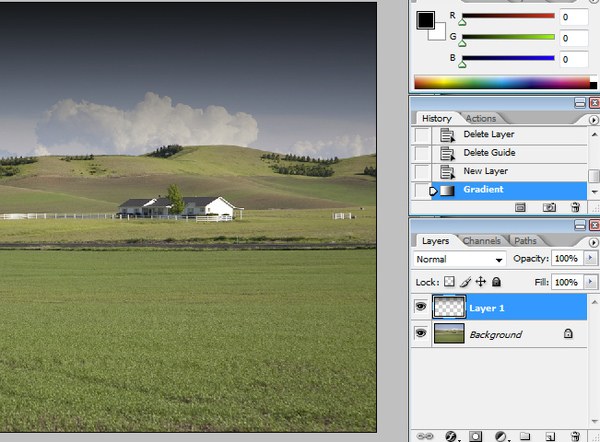
Task: Set history brush source for New Layer
Action: pos(422,171)
